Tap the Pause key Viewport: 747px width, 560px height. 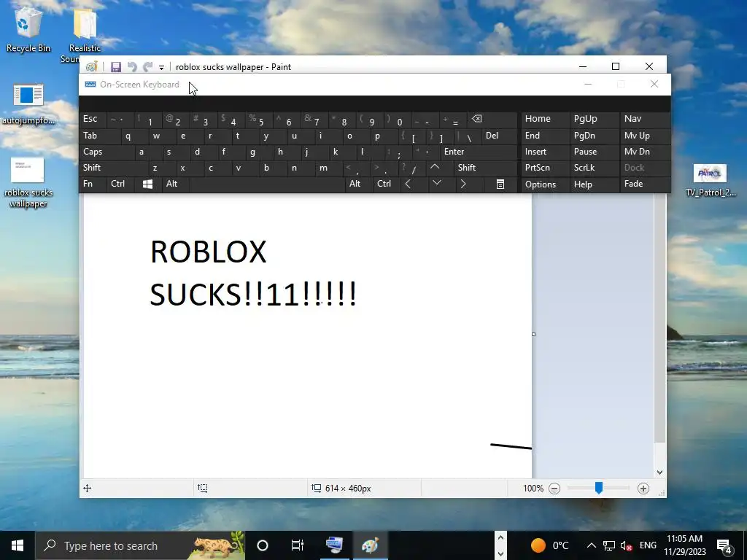594,152
